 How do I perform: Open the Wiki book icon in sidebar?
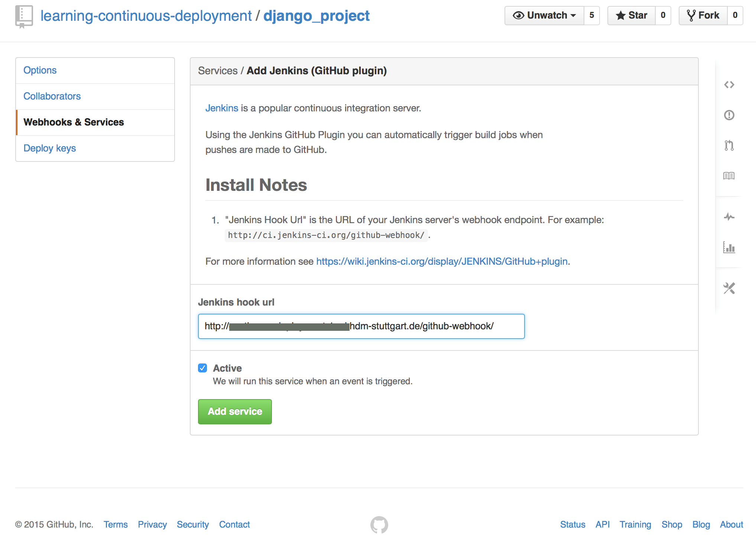coord(729,176)
